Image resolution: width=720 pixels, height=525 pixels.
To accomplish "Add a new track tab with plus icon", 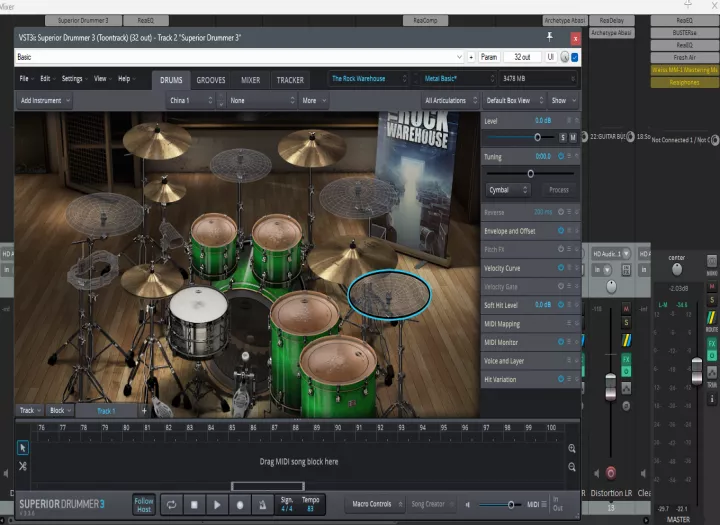I will (x=144, y=411).
